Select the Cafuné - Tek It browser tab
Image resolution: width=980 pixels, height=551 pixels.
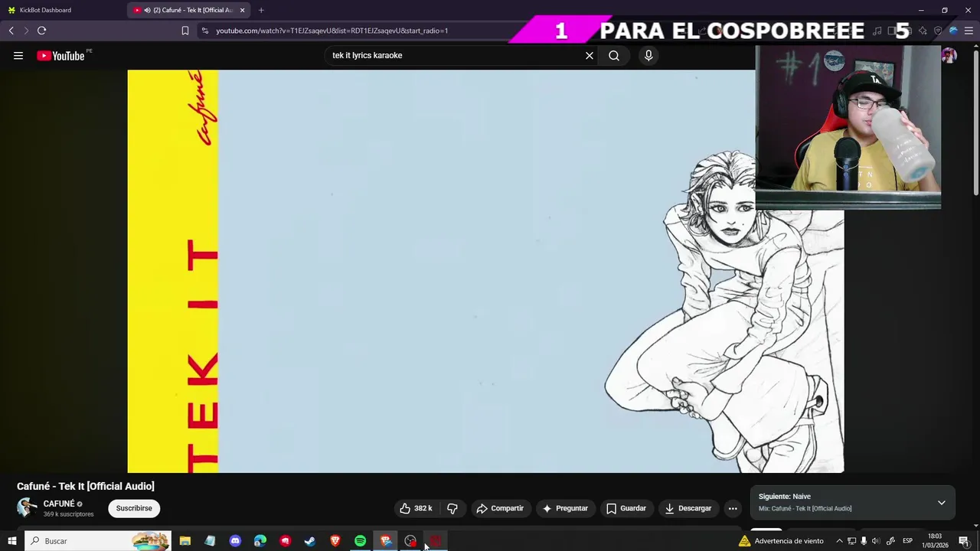[x=188, y=10]
